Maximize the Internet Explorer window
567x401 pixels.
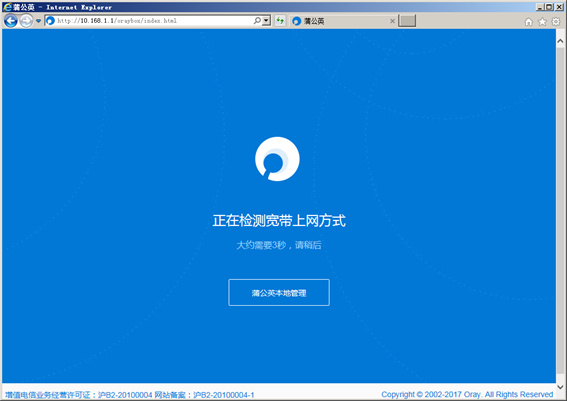[x=549, y=7]
